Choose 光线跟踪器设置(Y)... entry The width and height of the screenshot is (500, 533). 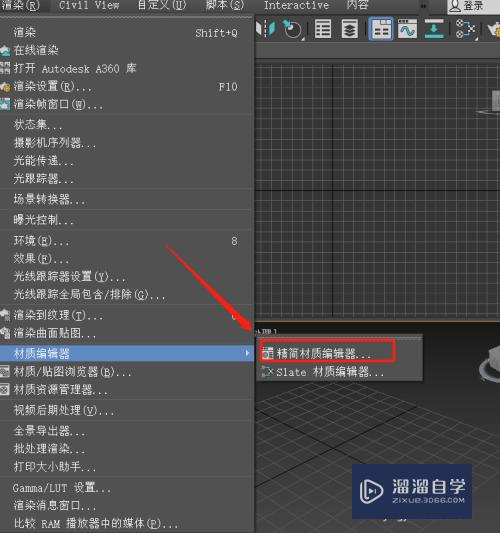[x=126, y=277]
